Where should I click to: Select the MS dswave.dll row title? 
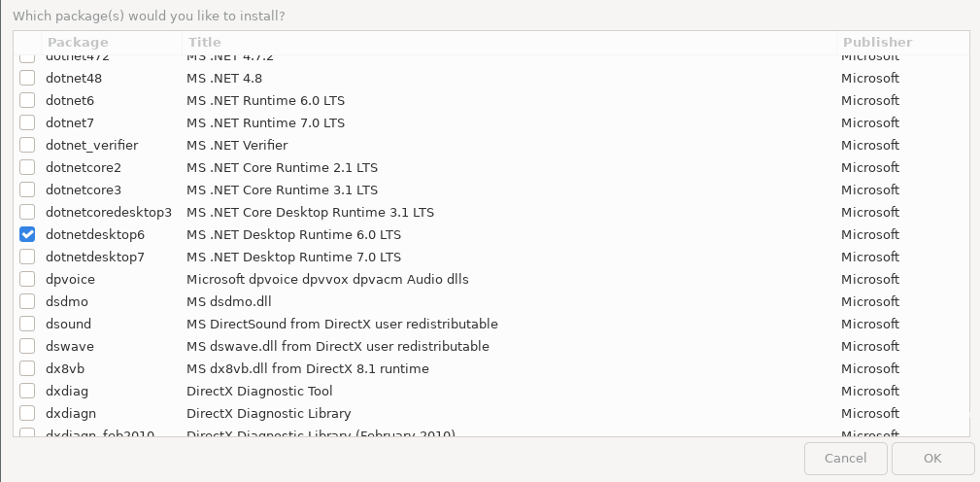point(337,346)
